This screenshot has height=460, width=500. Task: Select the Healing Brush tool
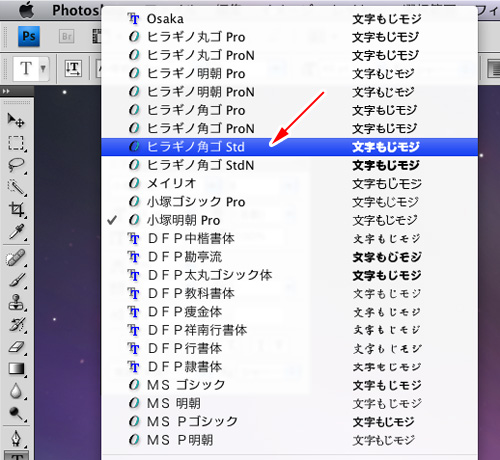[16, 258]
